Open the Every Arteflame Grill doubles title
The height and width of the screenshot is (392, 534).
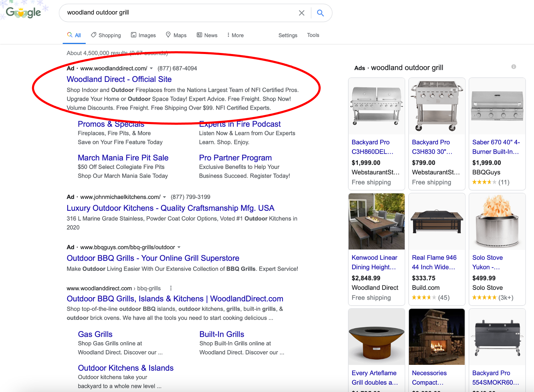375,378
